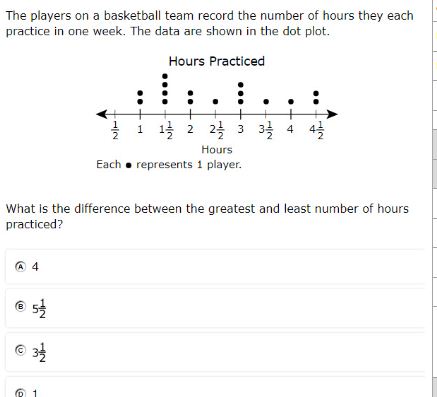Click the Hours axis label below plot

click(x=217, y=150)
